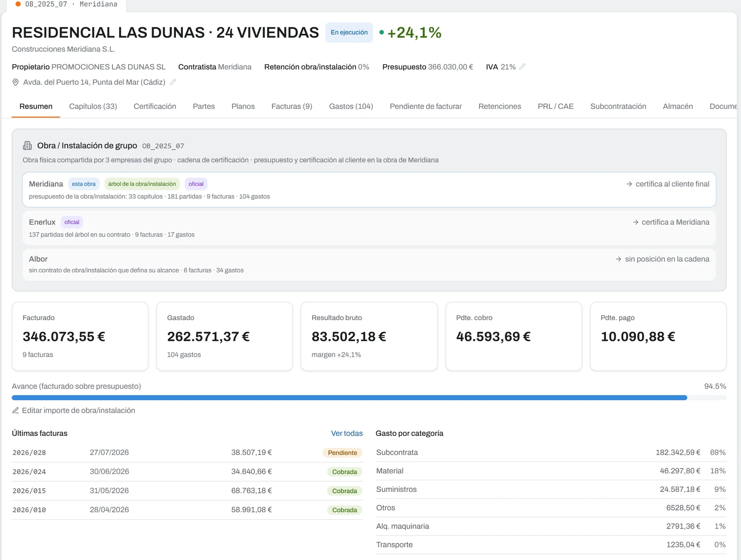Switch to the PRL / CAE tab
The height and width of the screenshot is (560, 741).
pyautogui.click(x=556, y=107)
